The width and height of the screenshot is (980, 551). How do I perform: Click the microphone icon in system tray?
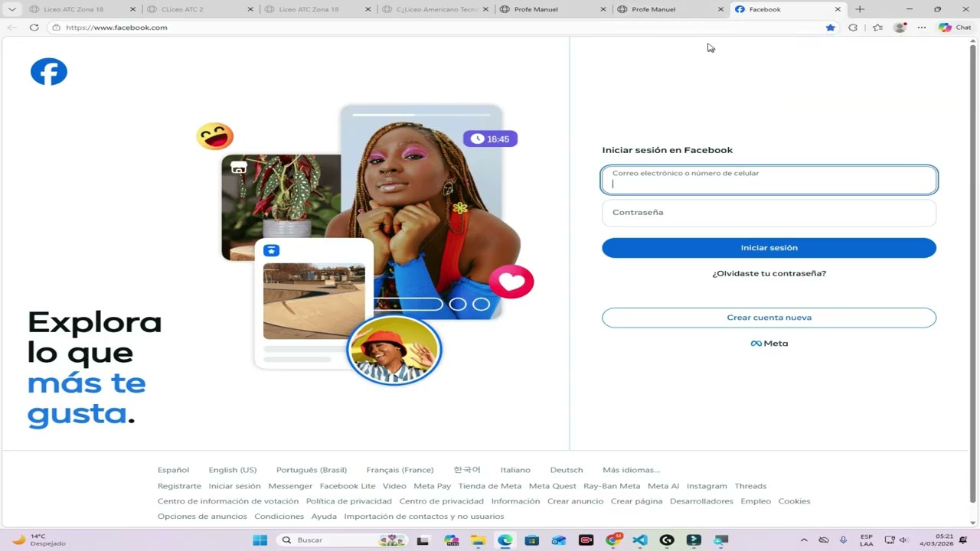click(843, 540)
